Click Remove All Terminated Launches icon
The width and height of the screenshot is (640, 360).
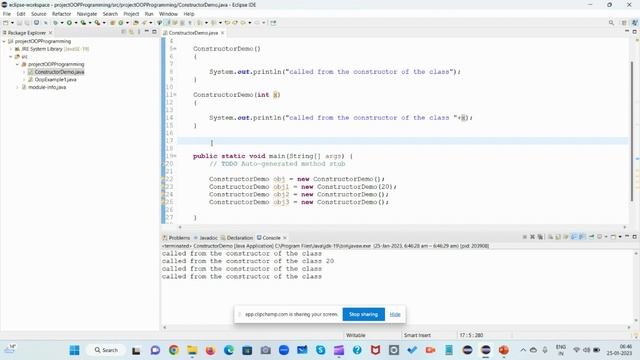[x=540, y=237]
